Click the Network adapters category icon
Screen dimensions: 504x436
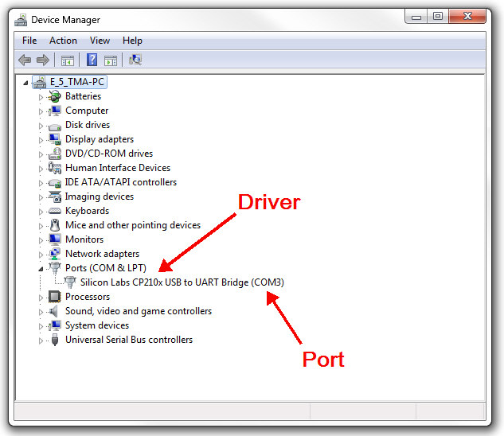pos(54,254)
